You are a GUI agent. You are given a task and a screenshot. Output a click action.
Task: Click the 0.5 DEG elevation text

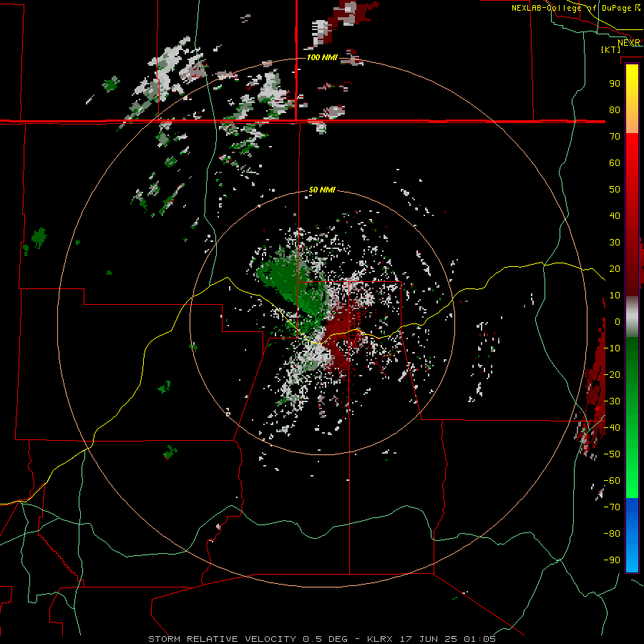(325, 639)
